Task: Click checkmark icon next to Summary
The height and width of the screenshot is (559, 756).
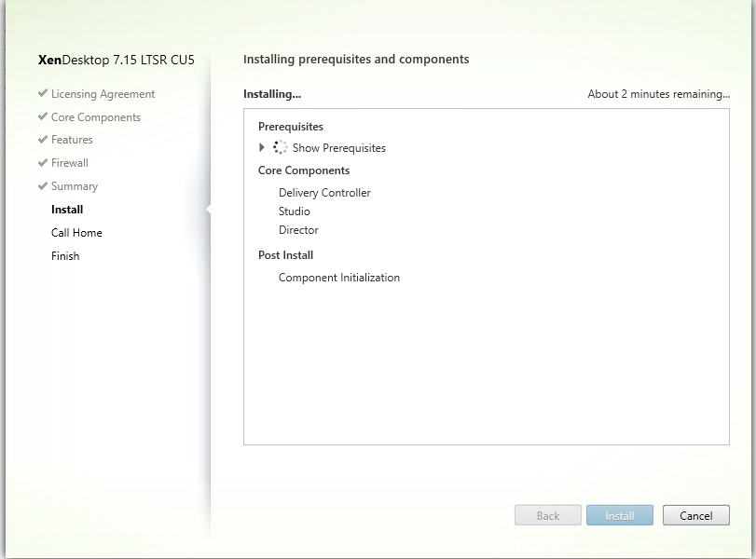Action: (43, 185)
